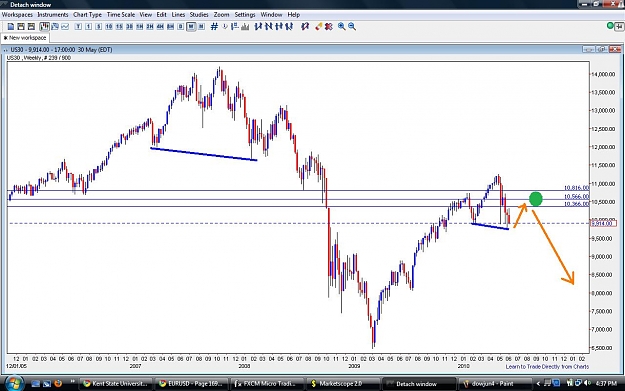The image size is (625, 391).
Task: Switch to Kent State University taskbar button
Action: 116,383
